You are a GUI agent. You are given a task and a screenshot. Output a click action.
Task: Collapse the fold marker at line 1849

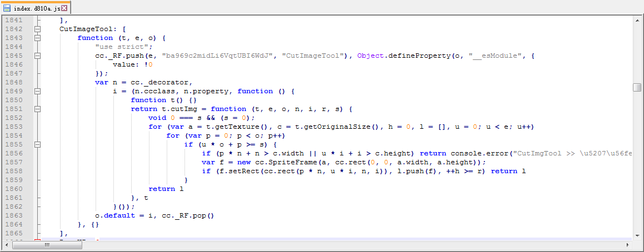tap(38, 91)
